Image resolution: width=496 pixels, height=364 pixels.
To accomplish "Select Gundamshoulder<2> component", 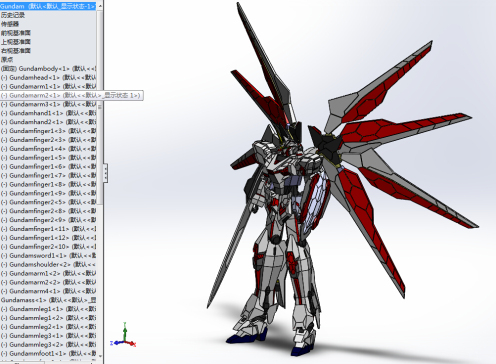I will (x=48, y=264).
